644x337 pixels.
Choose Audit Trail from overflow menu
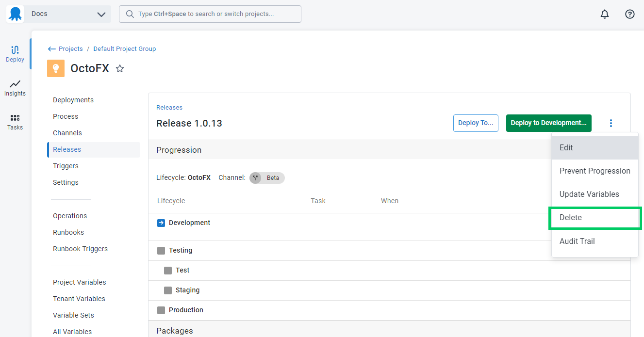(595, 241)
